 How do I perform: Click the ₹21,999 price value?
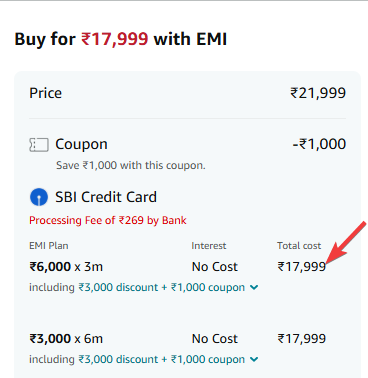point(318,93)
